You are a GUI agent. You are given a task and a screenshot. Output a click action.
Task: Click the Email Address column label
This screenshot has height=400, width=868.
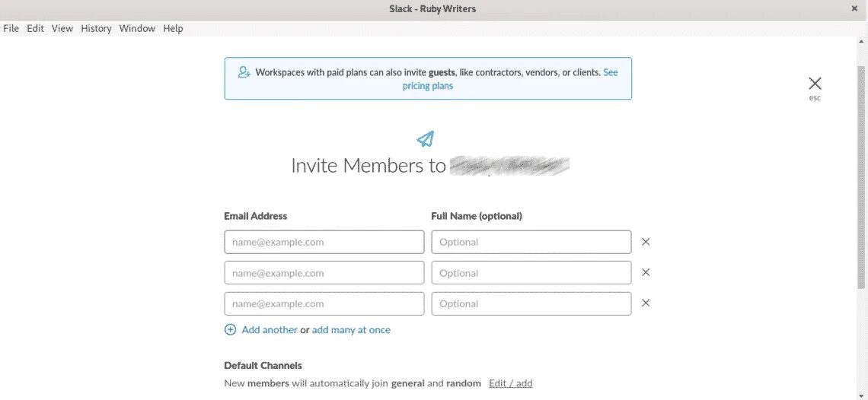(x=255, y=216)
